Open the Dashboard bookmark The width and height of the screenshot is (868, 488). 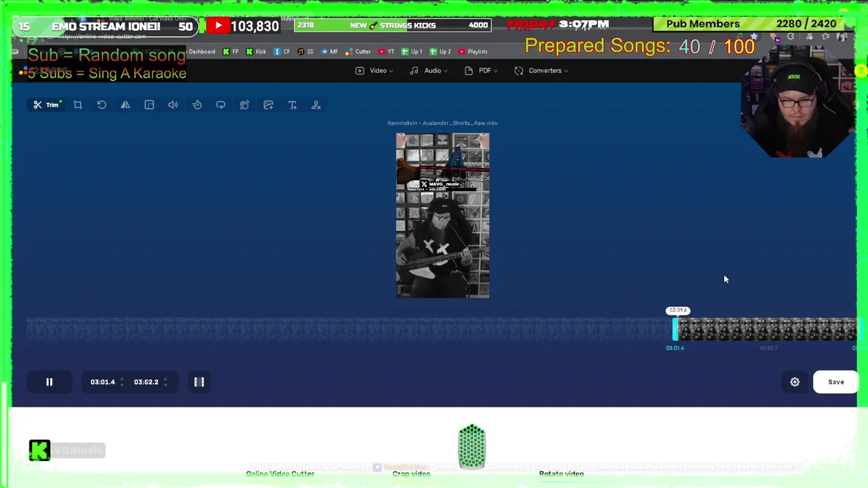201,52
